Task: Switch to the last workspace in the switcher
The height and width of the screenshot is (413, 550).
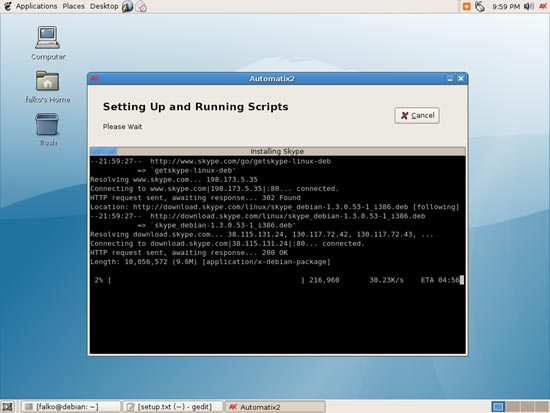Action: tap(542, 407)
